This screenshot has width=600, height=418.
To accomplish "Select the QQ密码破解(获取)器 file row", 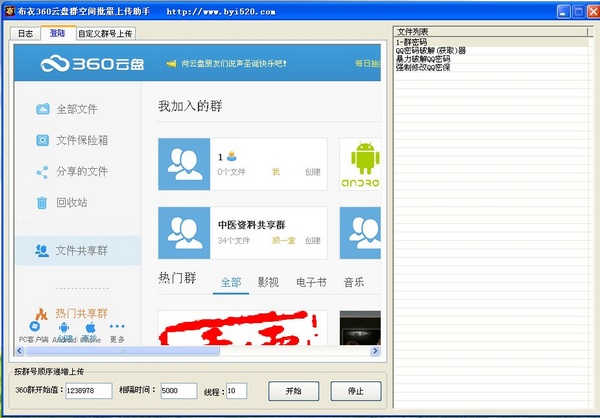I will 491,51.
